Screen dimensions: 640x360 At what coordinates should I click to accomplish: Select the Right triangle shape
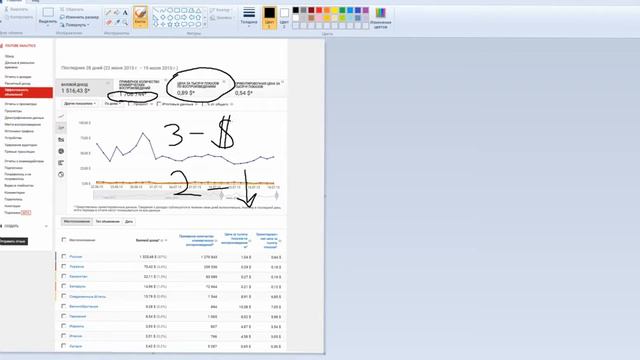[156, 18]
